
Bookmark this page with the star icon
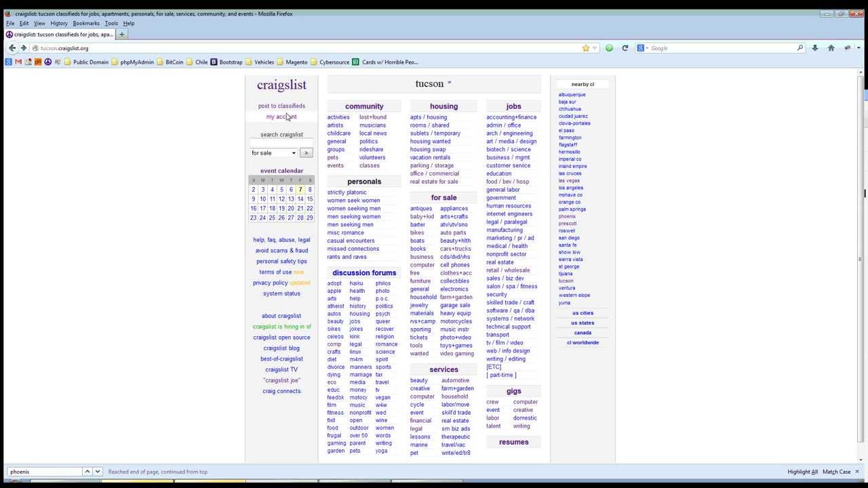586,48
